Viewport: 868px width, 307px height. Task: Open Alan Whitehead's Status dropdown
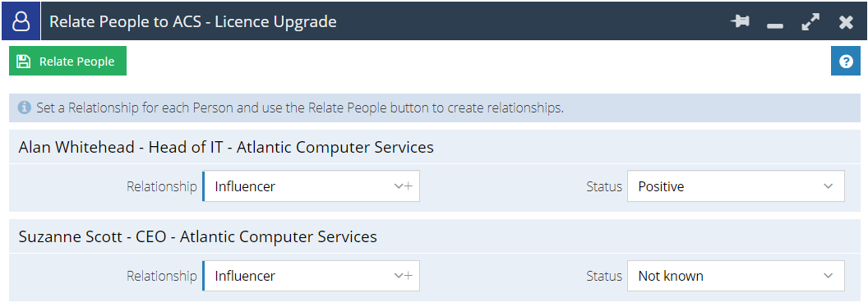coord(736,186)
